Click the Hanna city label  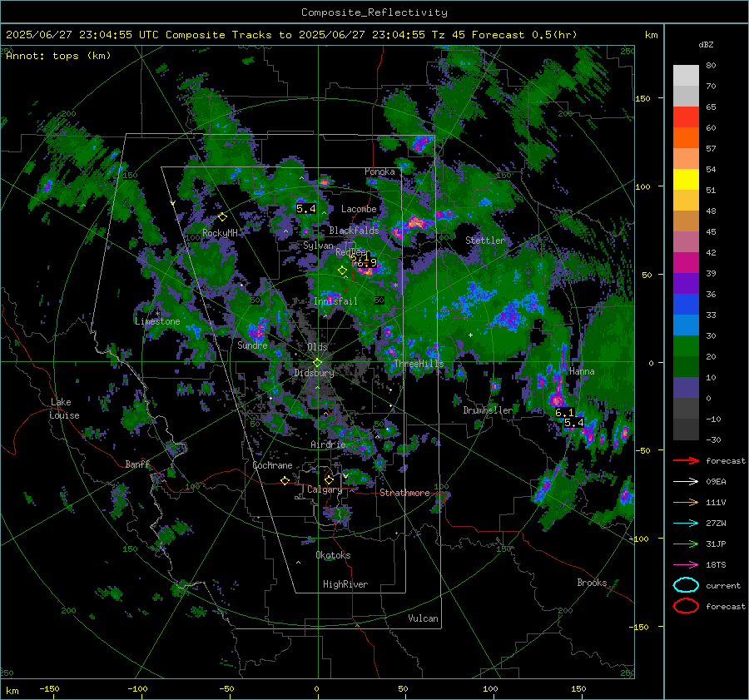coord(582,371)
